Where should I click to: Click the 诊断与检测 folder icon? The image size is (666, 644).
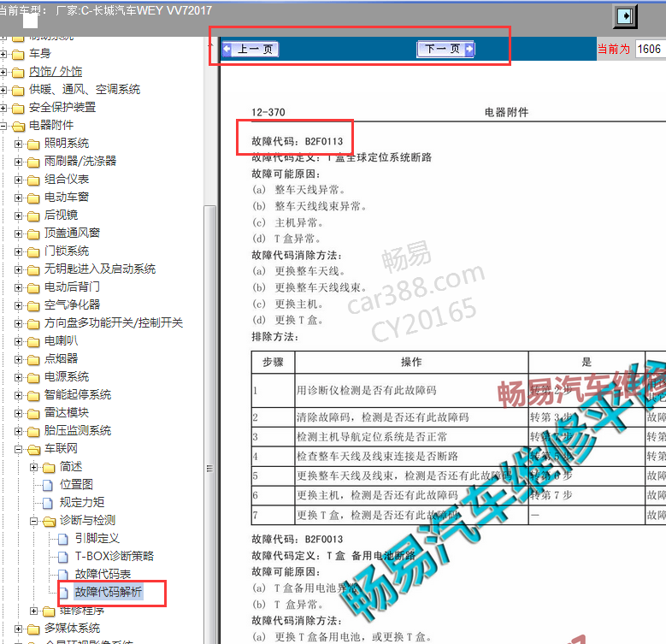[49, 521]
